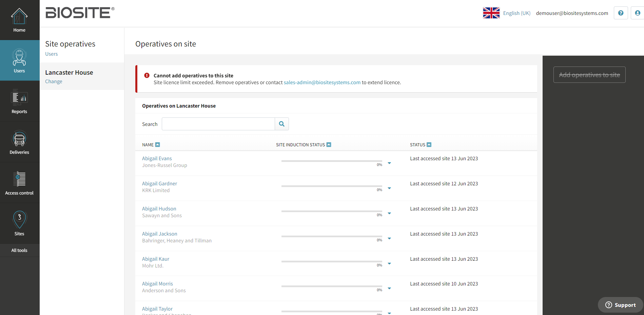644x315 pixels.
Task: Expand Abigail Kaur induction status arrow
Action: pos(389,264)
